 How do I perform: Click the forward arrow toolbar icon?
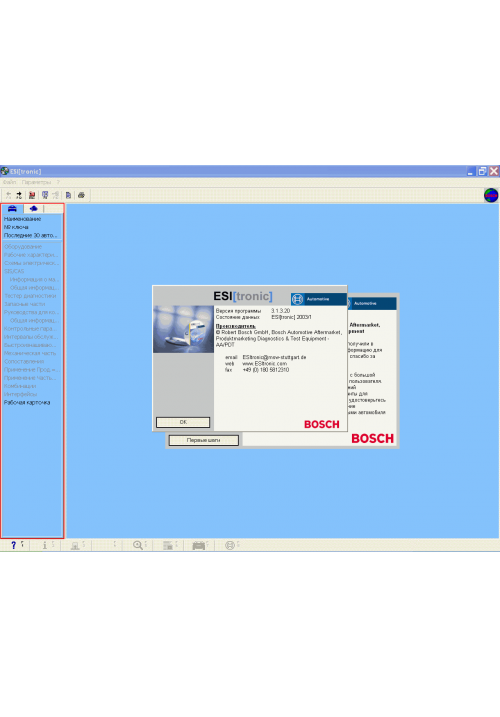[x=19, y=195]
